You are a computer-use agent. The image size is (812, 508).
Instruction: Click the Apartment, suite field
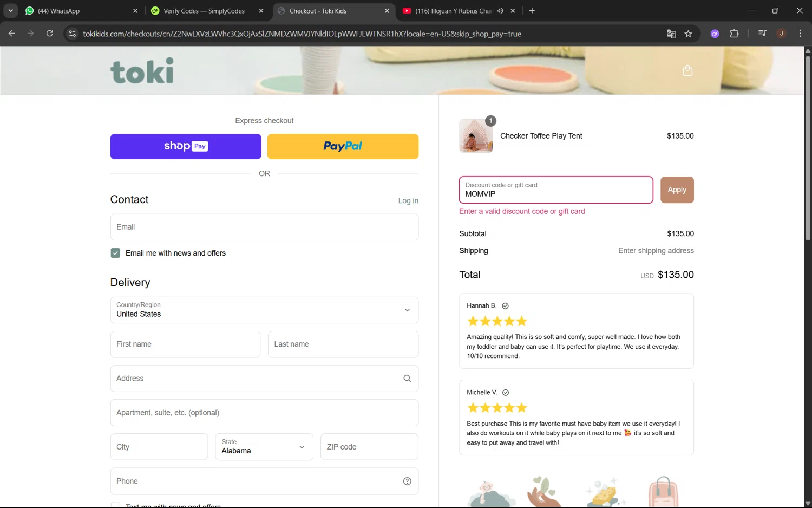264,413
